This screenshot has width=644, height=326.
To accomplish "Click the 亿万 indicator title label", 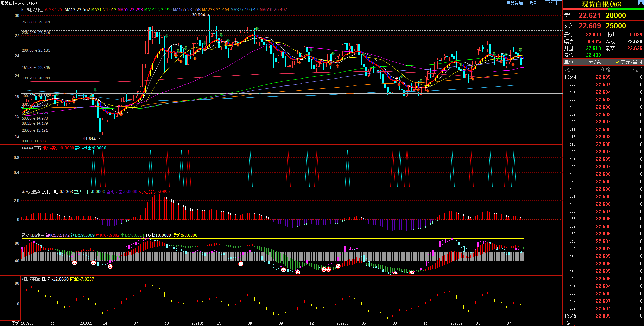I will [x=37, y=148].
